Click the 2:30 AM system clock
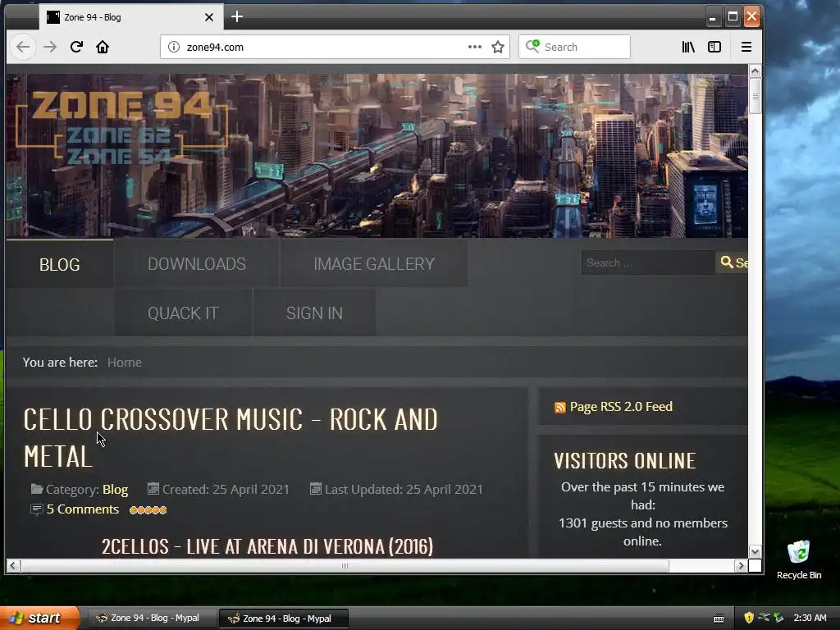The image size is (840, 630). point(810,618)
